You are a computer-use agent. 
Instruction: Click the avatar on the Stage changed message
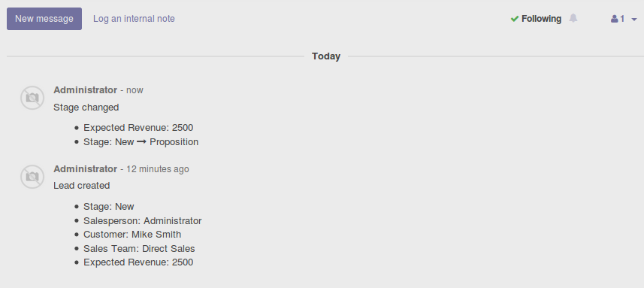coord(32,98)
